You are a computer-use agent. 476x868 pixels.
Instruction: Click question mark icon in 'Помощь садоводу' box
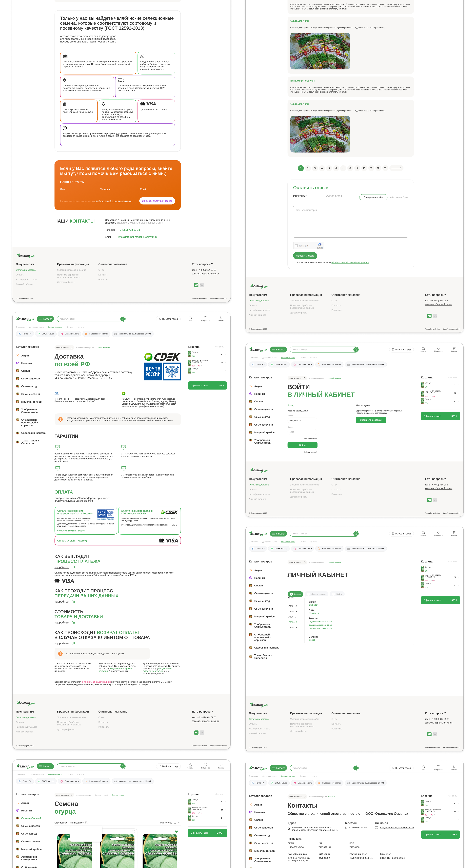pos(65,128)
